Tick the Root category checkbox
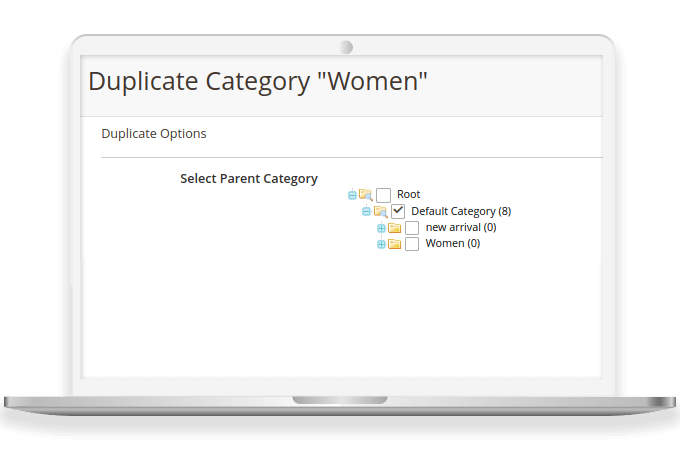Screen dimensions: 680x450 (x=383, y=195)
